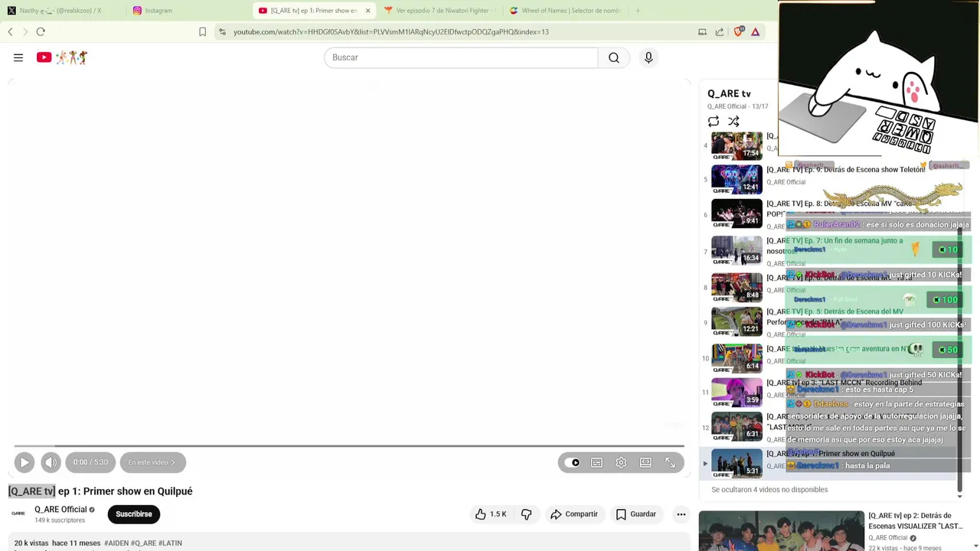Open the #LATIN hashtag
The image size is (980, 551).
pyautogui.click(x=170, y=543)
